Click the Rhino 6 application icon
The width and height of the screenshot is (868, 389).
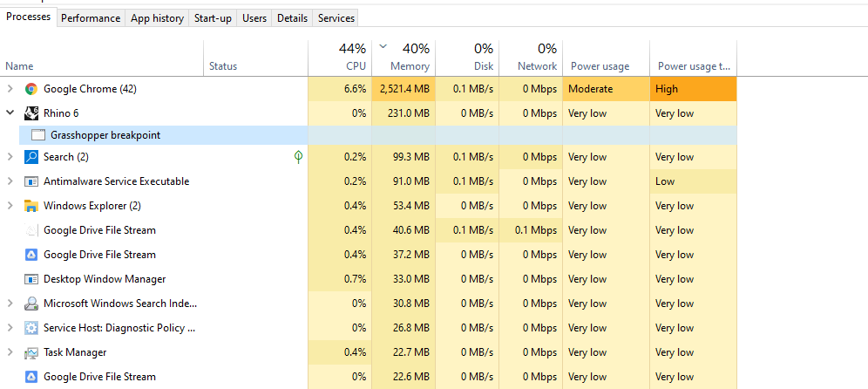pos(31,113)
